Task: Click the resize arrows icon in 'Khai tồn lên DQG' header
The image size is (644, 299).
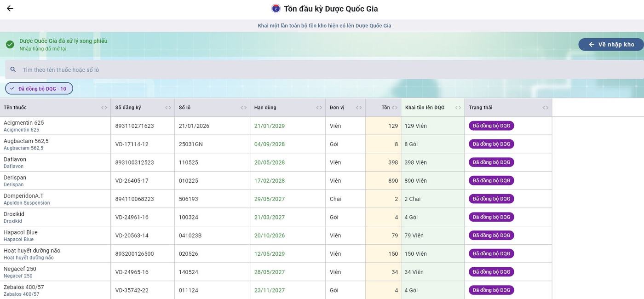Action: coord(458,108)
